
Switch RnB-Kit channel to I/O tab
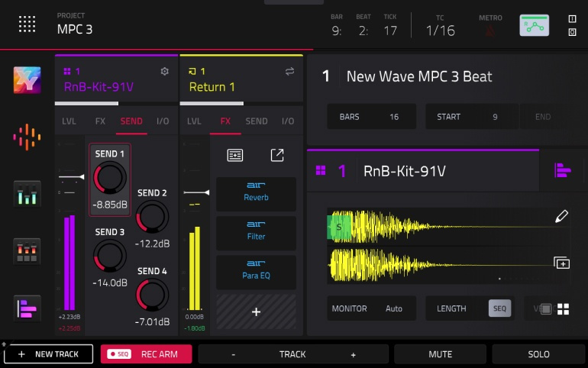point(163,121)
